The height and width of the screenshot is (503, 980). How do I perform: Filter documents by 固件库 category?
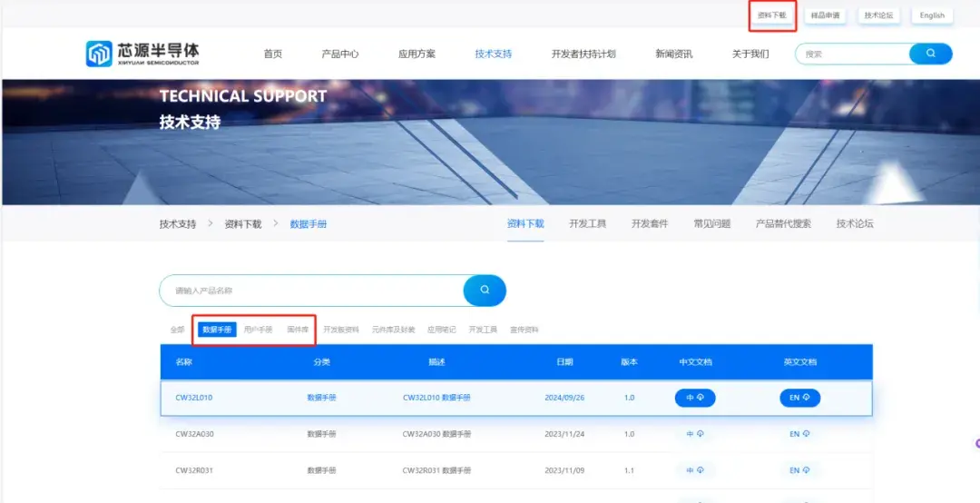299,330
